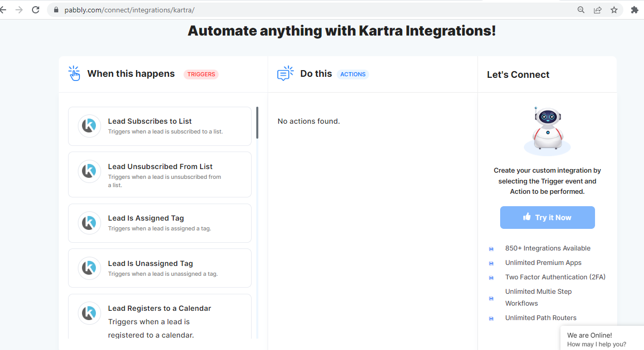Click bullet icon beside Unlimited Premium Apps

pos(491,263)
